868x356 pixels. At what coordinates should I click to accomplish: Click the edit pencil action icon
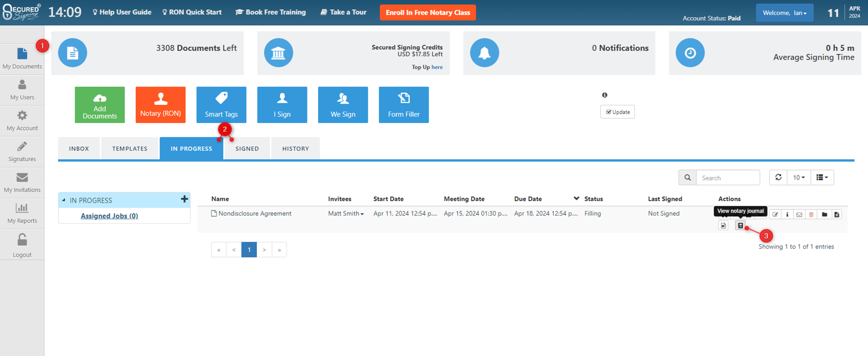775,214
